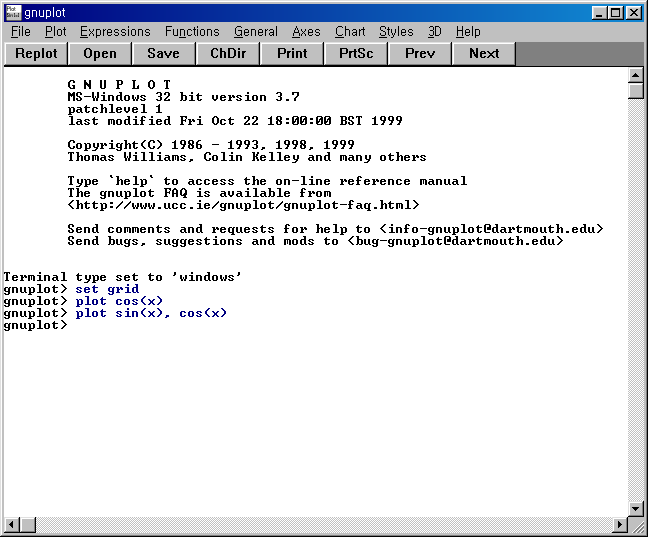Open the Plot menu
648x537 pixels.
point(56,32)
